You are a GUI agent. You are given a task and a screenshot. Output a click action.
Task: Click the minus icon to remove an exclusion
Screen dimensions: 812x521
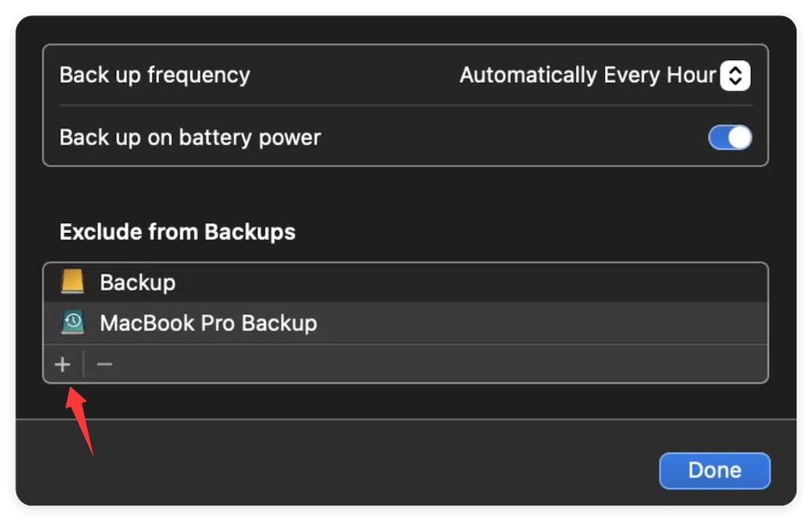click(x=104, y=364)
